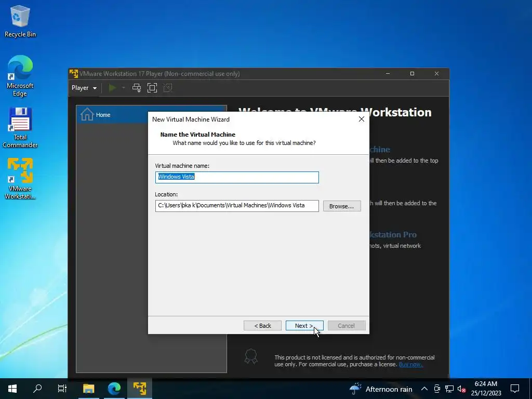Click the green power-on play icon

(112, 88)
